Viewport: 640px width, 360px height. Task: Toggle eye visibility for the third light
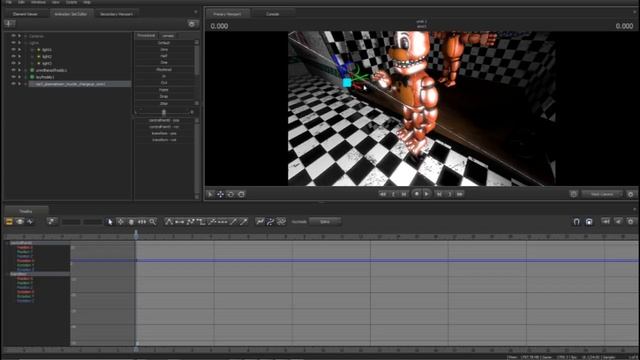pyautogui.click(x=13, y=63)
